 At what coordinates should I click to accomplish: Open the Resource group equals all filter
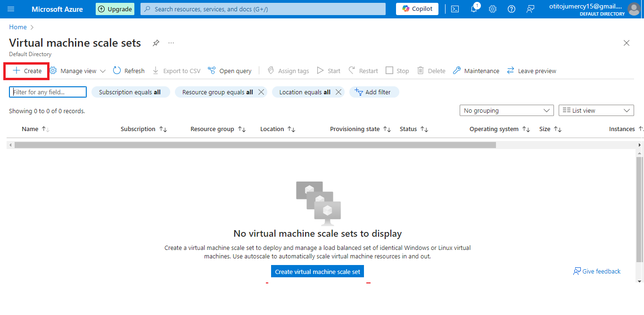[217, 92]
